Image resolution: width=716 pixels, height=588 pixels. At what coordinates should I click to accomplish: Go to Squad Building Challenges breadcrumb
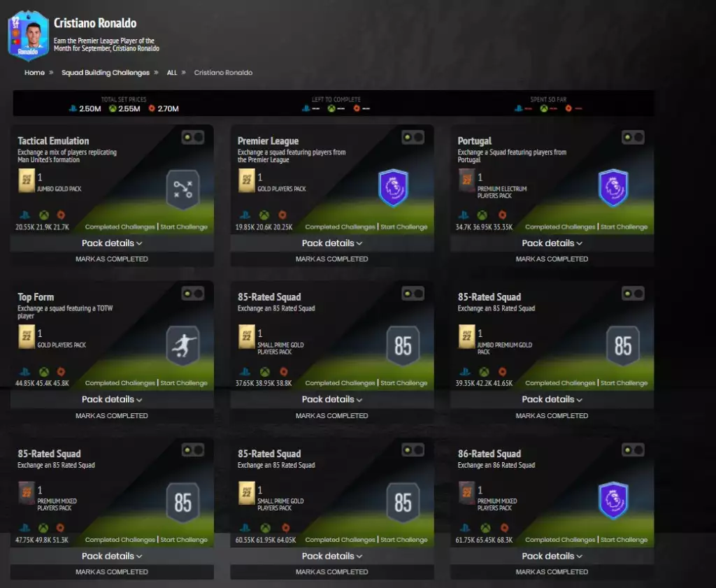(106, 73)
